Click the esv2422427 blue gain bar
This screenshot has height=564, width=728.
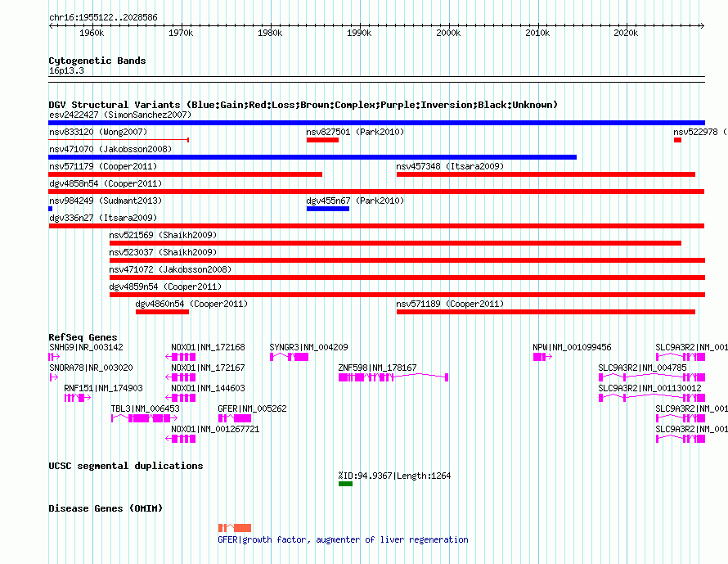376,123
